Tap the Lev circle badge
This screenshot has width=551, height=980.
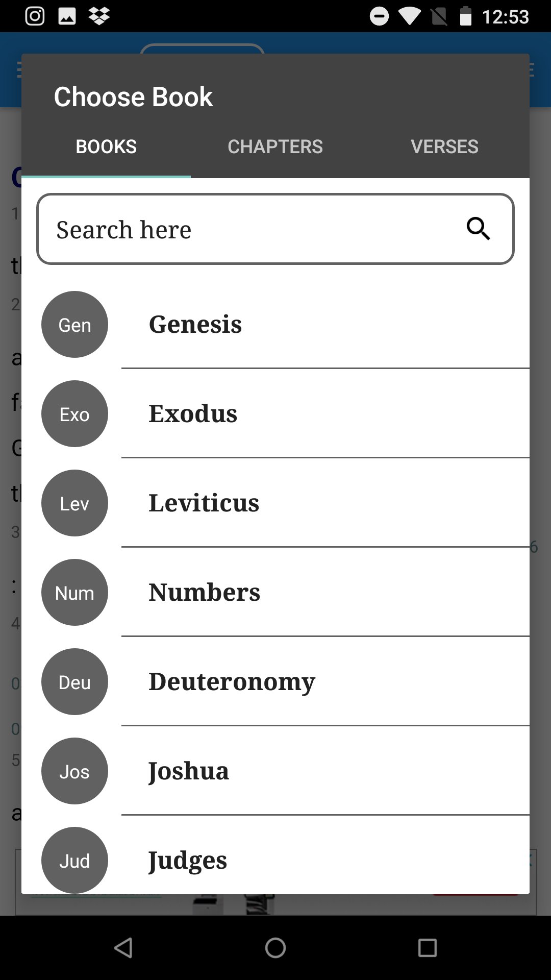point(74,503)
